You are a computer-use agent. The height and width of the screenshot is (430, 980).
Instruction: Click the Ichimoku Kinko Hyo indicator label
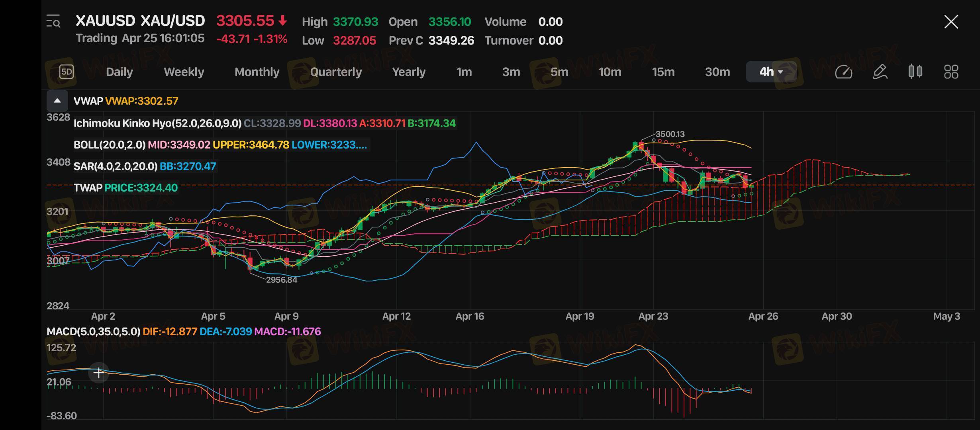[157, 123]
